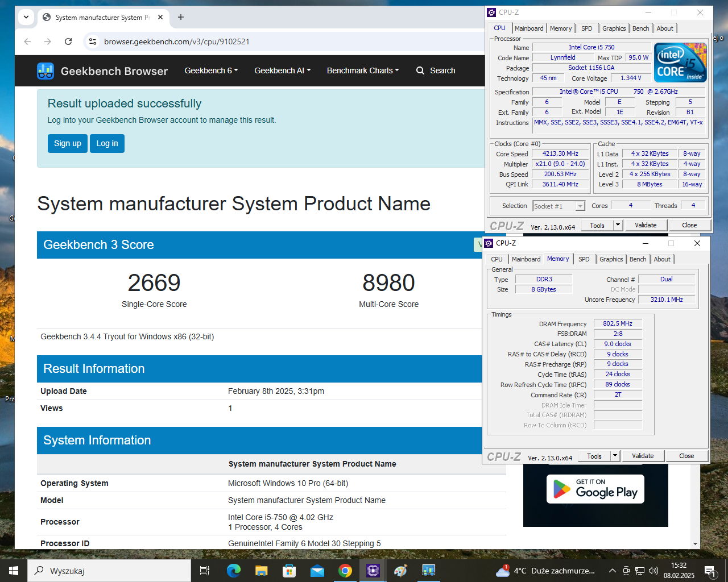This screenshot has height=582, width=728.
Task: Switch to CPU-Z on the taskbar
Action: coord(373,571)
